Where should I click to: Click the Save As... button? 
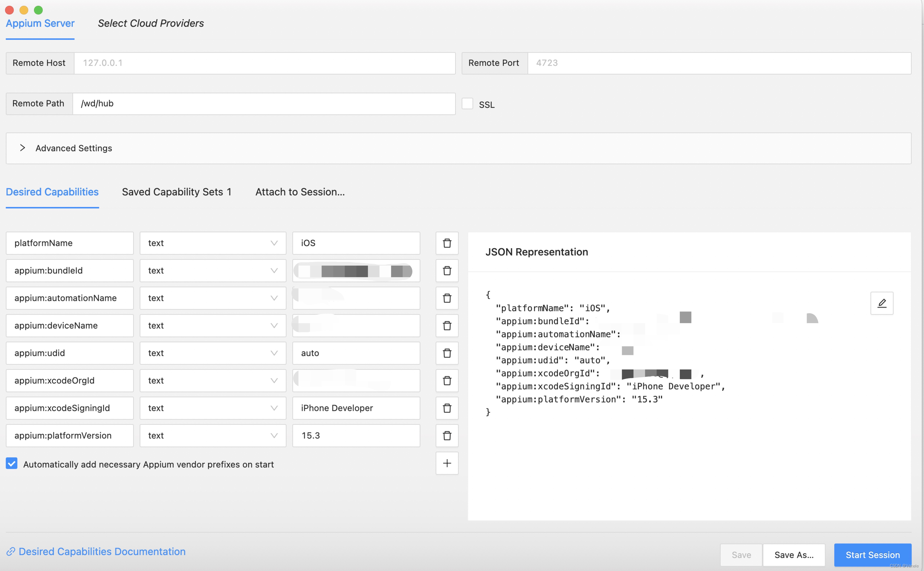click(x=793, y=554)
